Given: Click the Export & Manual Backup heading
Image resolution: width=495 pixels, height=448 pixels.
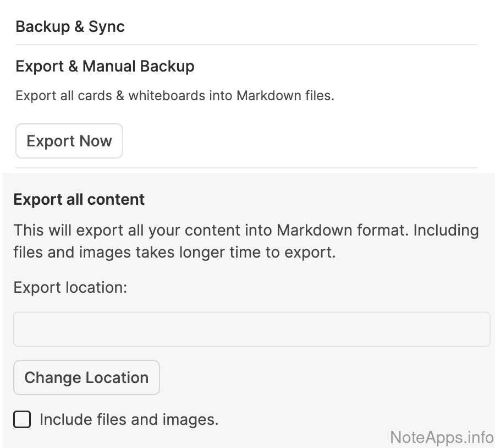Looking at the screenshot, I should [x=105, y=67].
